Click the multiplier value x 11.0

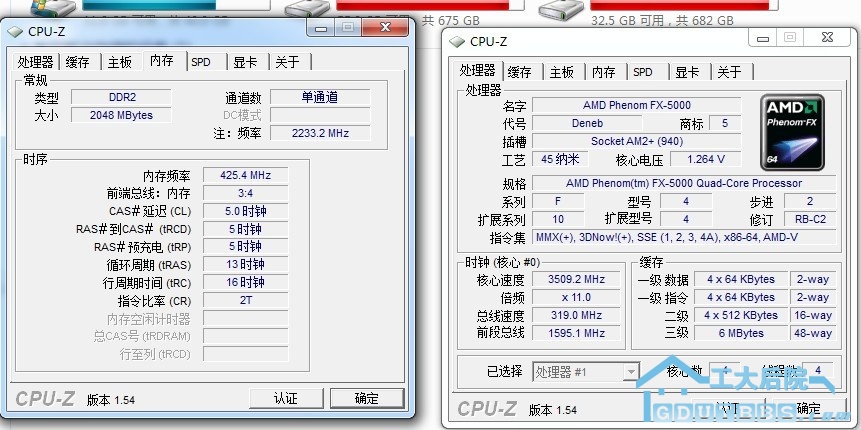(577, 297)
